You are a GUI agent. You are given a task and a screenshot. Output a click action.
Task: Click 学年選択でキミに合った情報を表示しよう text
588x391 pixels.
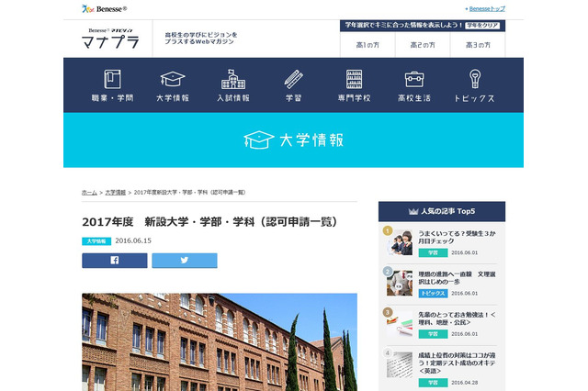(404, 25)
